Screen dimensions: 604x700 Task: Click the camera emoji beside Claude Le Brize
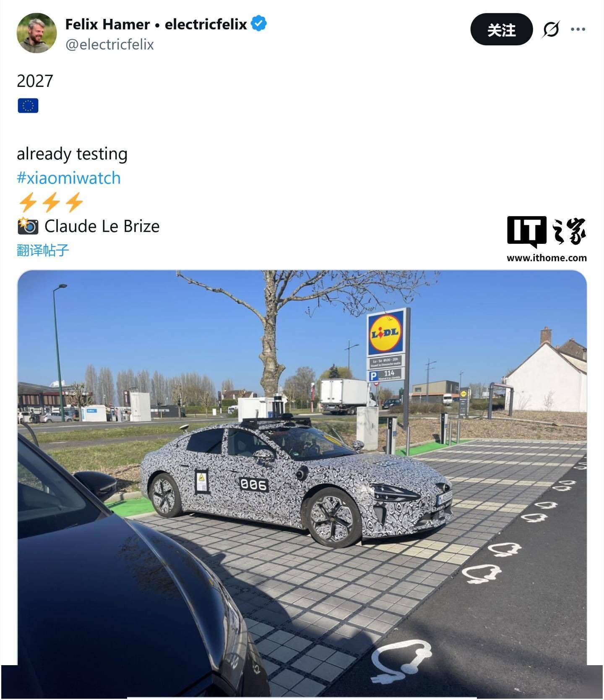[x=28, y=226]
